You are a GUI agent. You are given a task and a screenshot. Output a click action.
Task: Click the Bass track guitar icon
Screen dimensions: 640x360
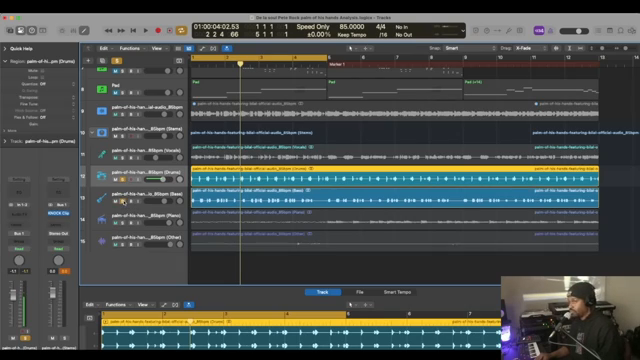102,198
